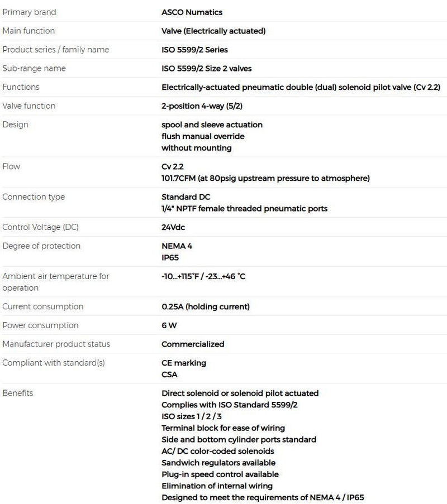The width and height of the screenshot is (447, 504).
Task: Click Valve (Electrically actuated) text
Action: coord(213,31)
